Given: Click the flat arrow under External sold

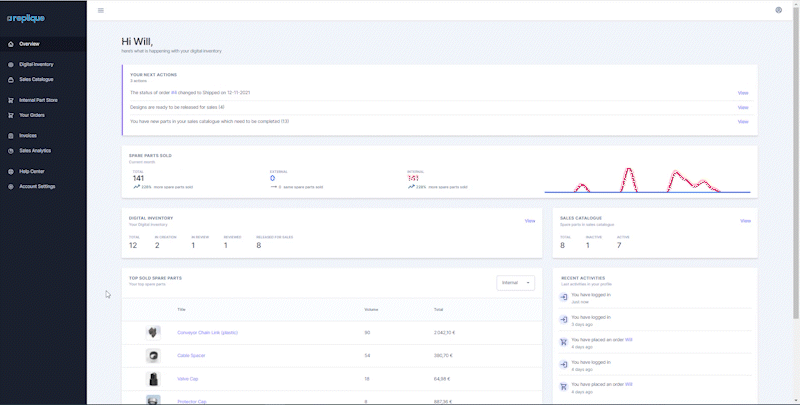Looking at the screenshot, I should click(273, 187).
